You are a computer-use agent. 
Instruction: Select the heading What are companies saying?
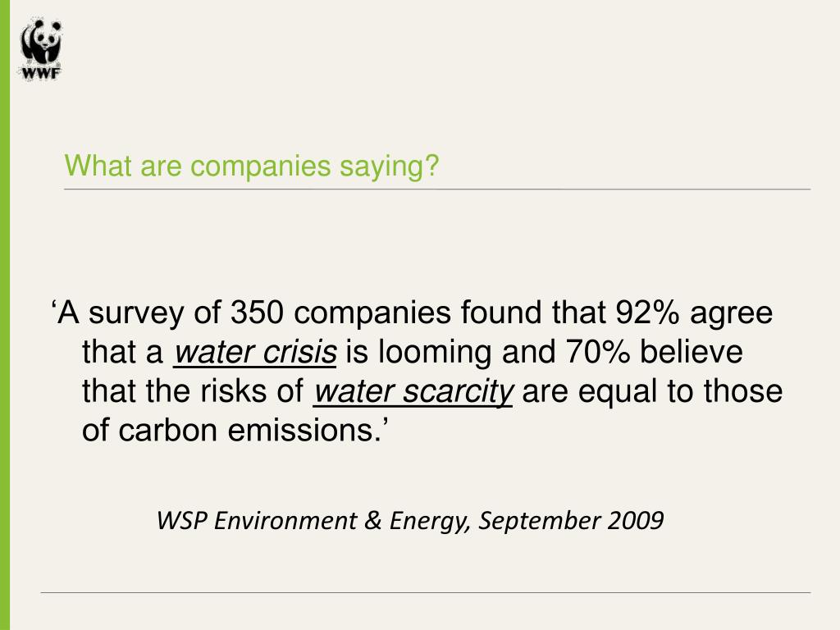252,167
